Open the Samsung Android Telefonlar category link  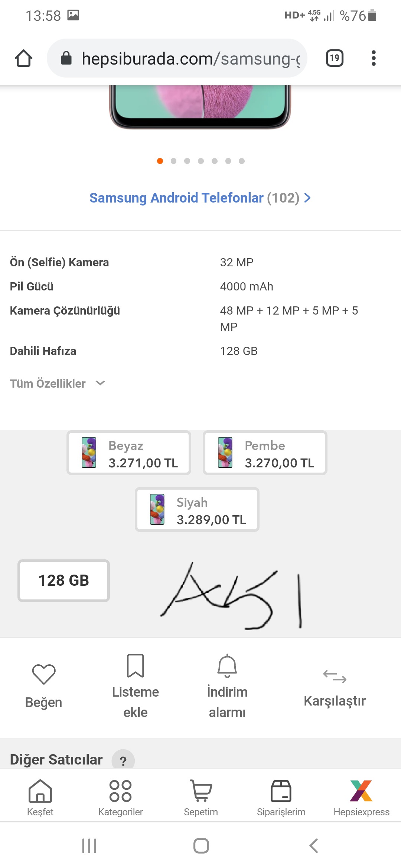tap(200, 198)
